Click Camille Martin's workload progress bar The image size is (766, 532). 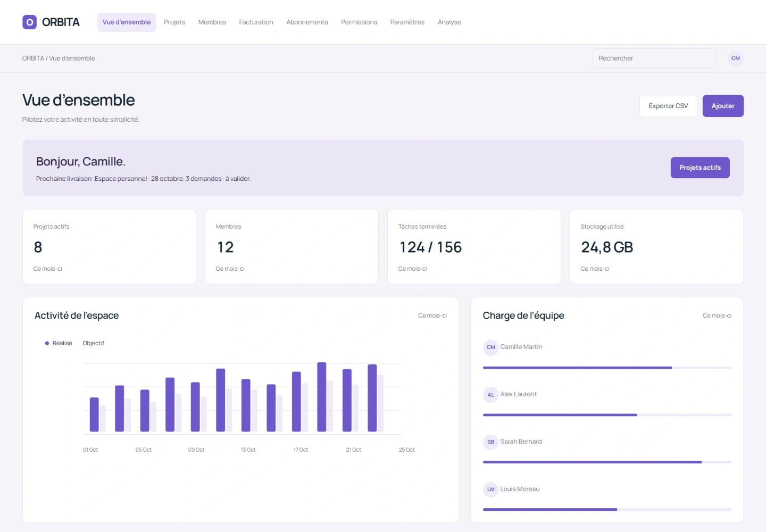point(607,368)
